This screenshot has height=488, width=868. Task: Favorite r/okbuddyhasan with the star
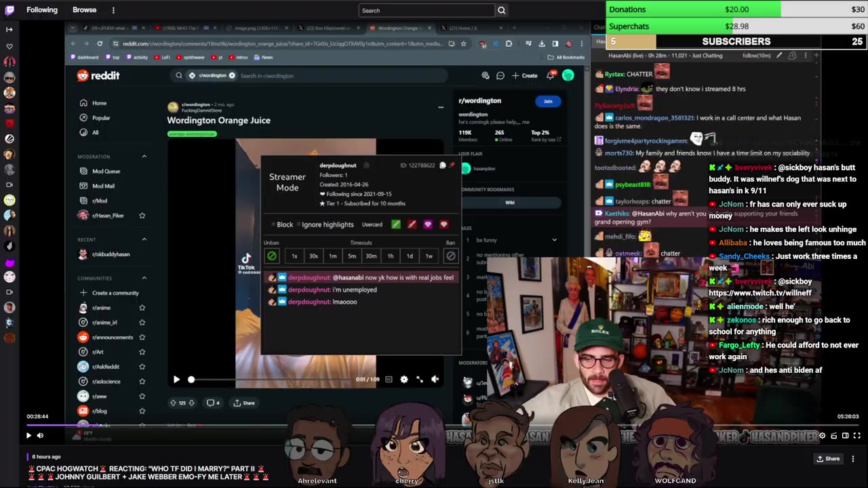pyautogui.click(x=142, y=254)
